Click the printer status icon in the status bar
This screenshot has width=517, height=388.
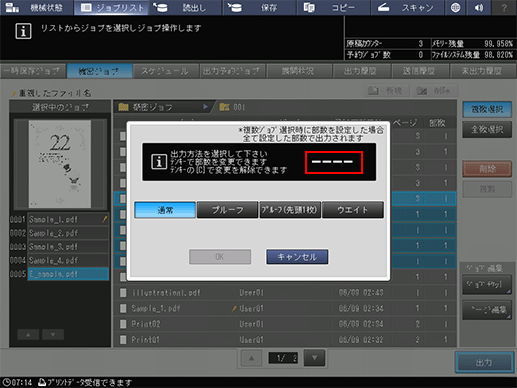42,382
